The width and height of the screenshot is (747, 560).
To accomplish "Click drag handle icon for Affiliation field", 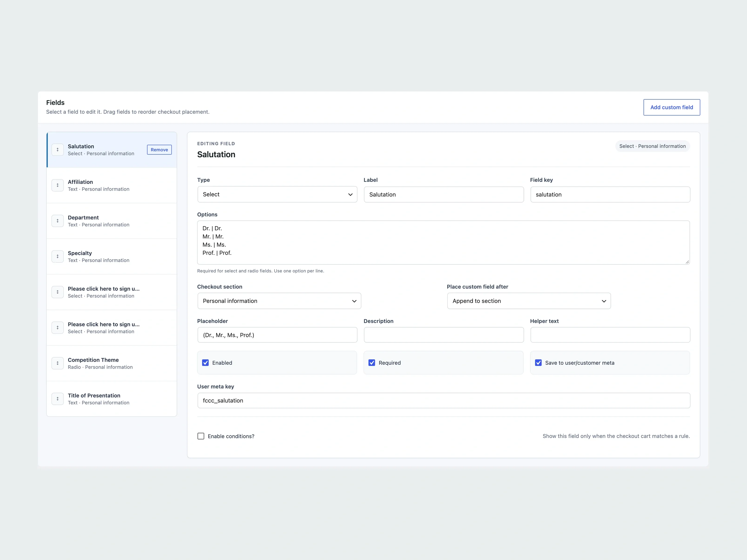I will click(57, 185).
